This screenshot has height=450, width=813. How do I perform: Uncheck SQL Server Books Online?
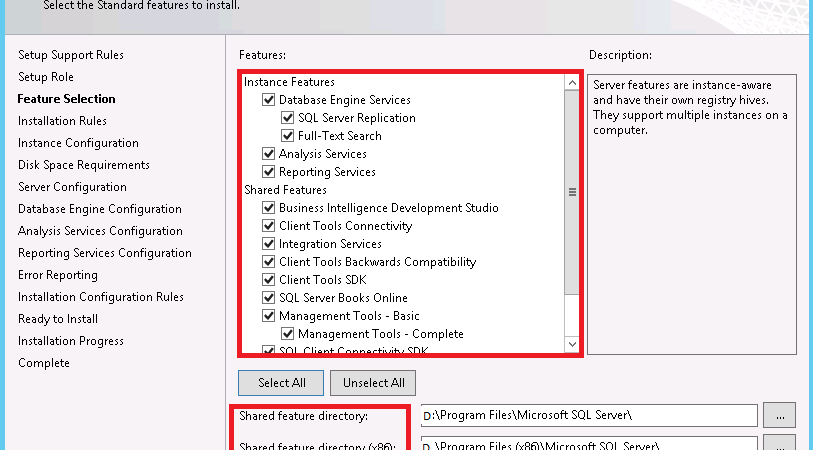(268, 298)
